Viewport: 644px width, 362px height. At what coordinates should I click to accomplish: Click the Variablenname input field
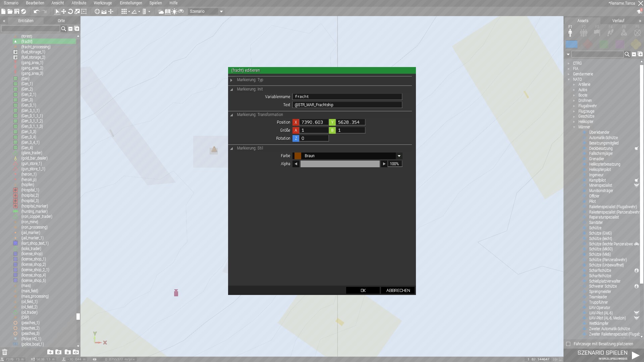[347, 97]
